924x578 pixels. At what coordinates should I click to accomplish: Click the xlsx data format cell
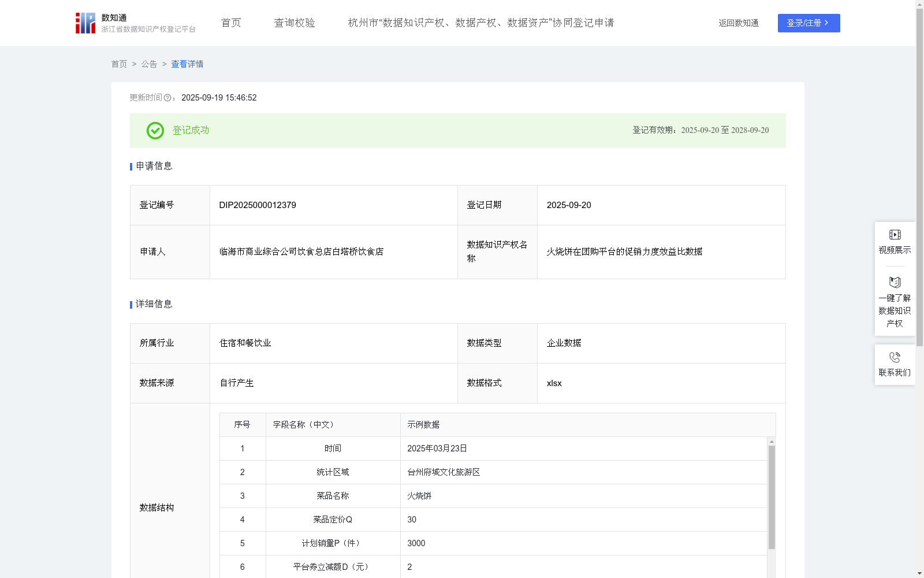[661, 383]
